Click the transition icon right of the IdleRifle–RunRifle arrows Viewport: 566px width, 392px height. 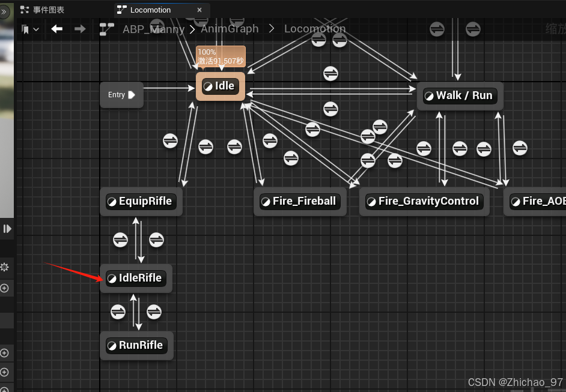(154, 312)
